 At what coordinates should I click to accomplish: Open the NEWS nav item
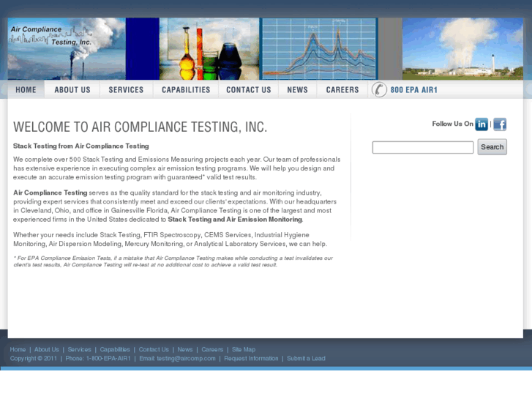tap(298, 89)
